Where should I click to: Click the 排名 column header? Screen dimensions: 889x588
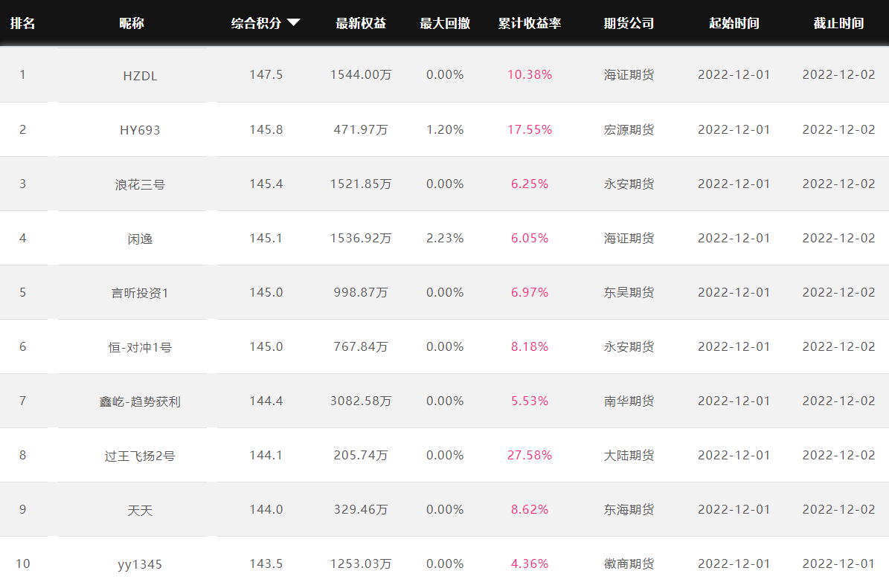22,23
